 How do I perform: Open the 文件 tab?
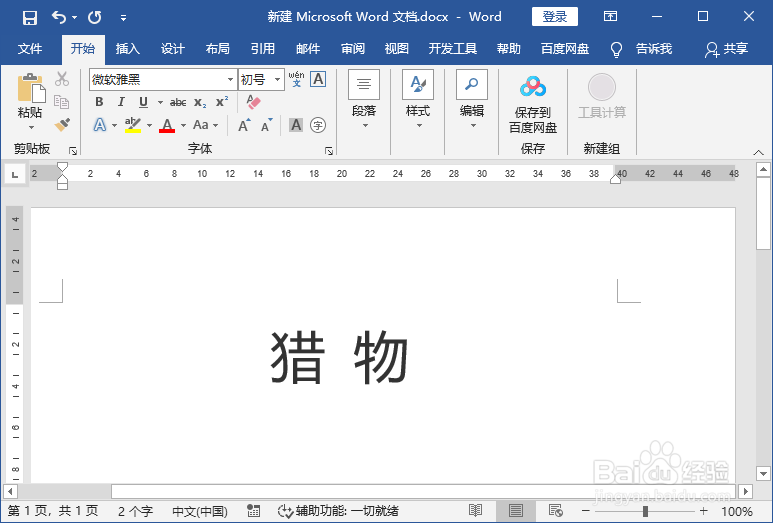tap(30, 49)
